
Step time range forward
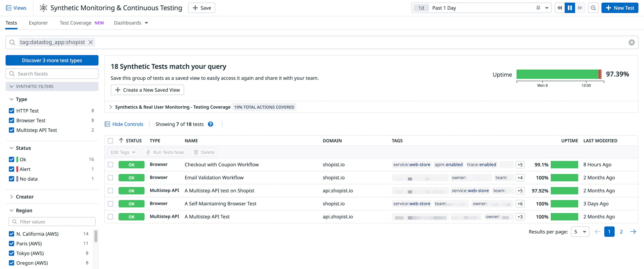point(580,8)
